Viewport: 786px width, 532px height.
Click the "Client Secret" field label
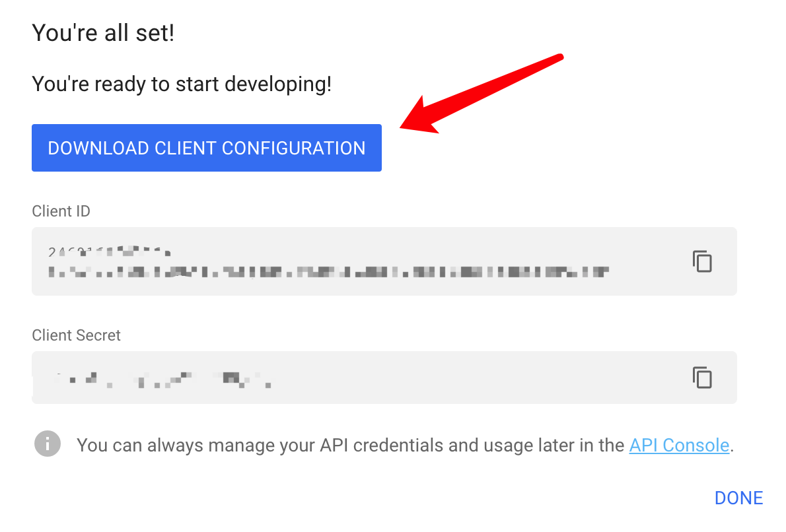point(76,335)
